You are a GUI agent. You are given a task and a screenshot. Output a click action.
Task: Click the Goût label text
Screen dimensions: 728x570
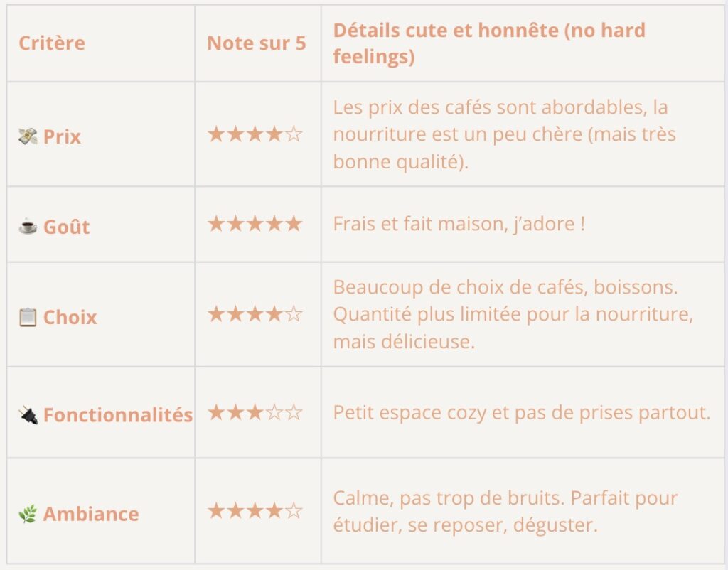[66, 227]
